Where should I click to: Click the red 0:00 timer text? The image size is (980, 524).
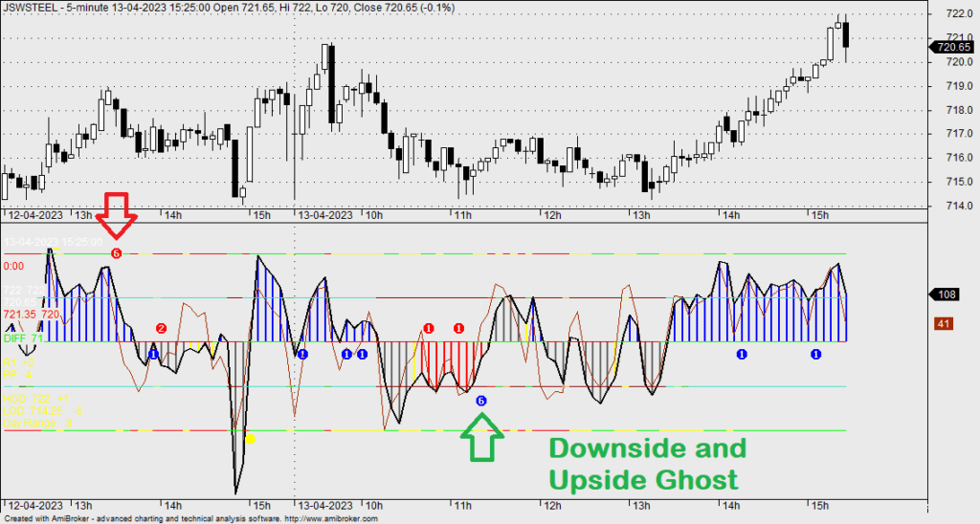tap(13, 266)
